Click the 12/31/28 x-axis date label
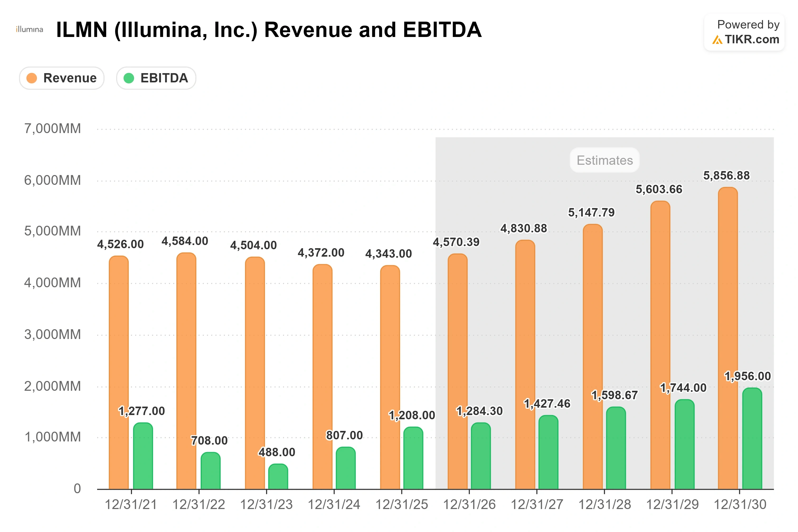 click(x=604, y=505)
